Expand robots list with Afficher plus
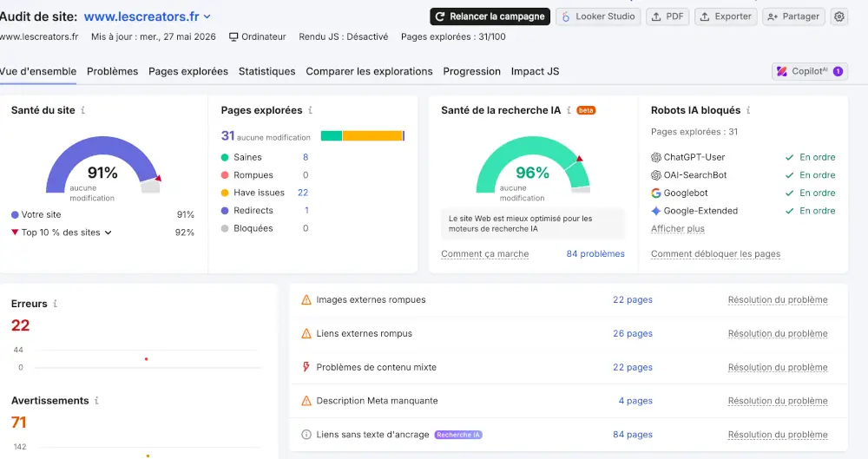868x459 pixels. point(678,229)
